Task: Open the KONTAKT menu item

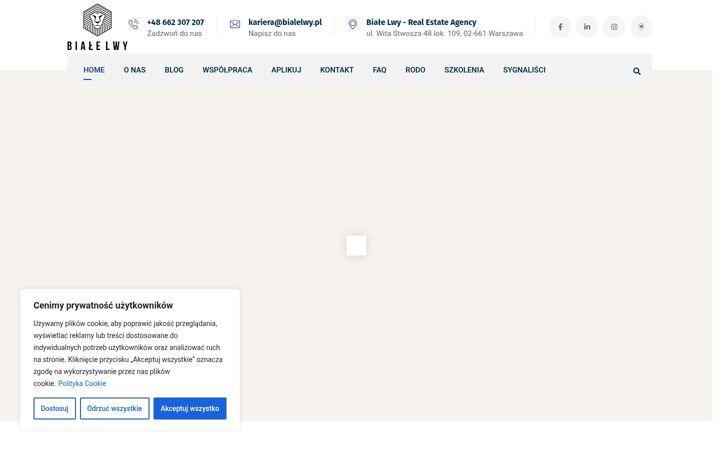Action: click(337, 70)
